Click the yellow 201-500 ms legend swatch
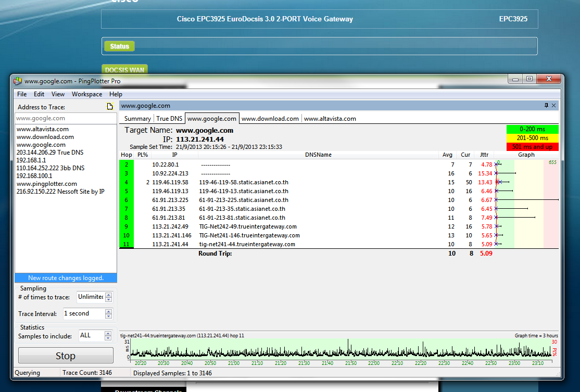Image resolution: width=580 pixels, height=392 pixels. (x=532, y=137)
